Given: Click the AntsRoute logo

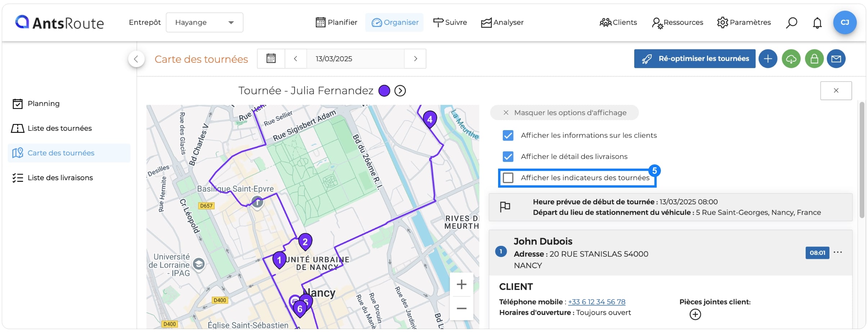Looking at the screenshot, I should [x=59, y=22].
